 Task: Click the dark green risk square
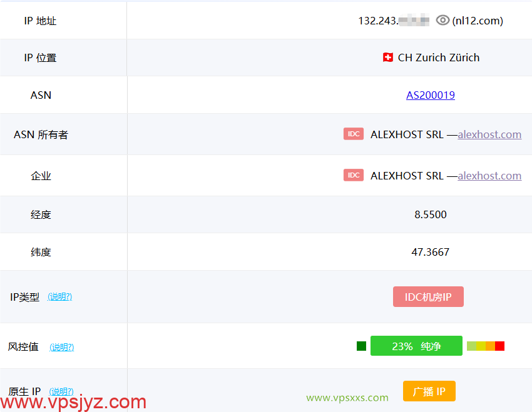pos(361,346)
